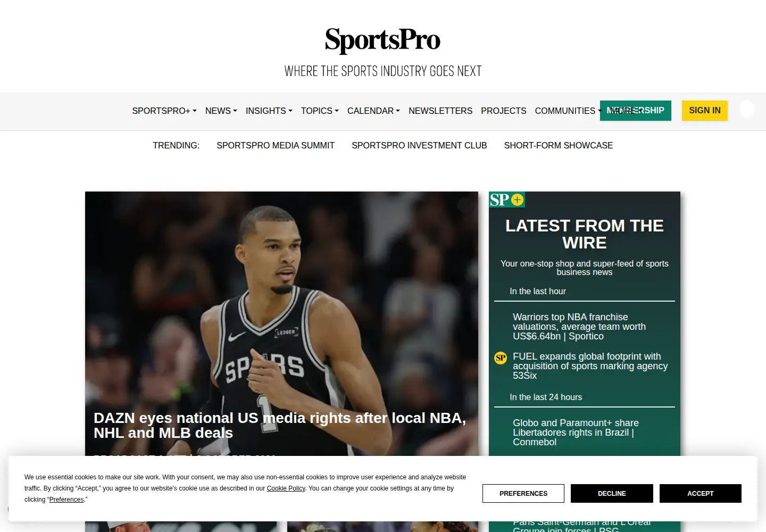
Task: Click the 'LATEST FROM THE WIRE' heading
Action: pyautogui.click(x=585, y=234)
